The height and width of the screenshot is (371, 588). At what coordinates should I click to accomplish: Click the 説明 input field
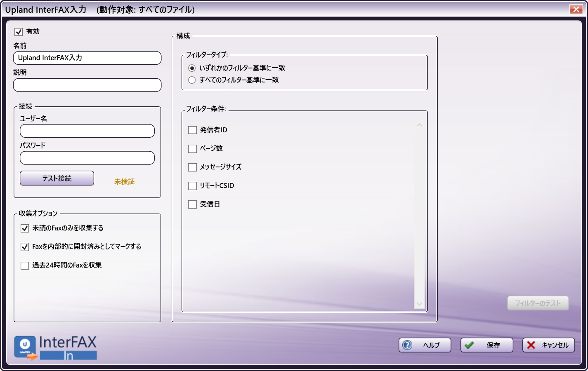[x=87, y=85]
